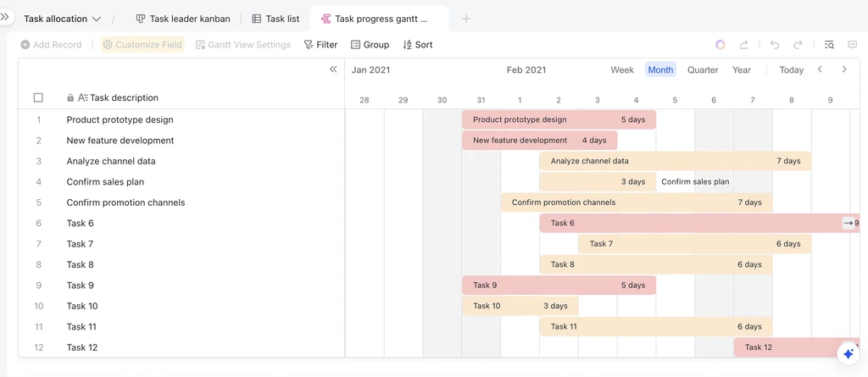Click the redo arrow icon
Viewport: 868px width, 377px height.
point(798,45)
